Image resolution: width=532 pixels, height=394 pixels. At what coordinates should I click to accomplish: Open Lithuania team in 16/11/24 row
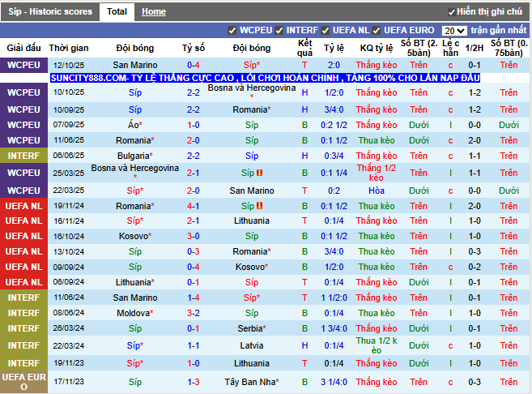(251, 221)
